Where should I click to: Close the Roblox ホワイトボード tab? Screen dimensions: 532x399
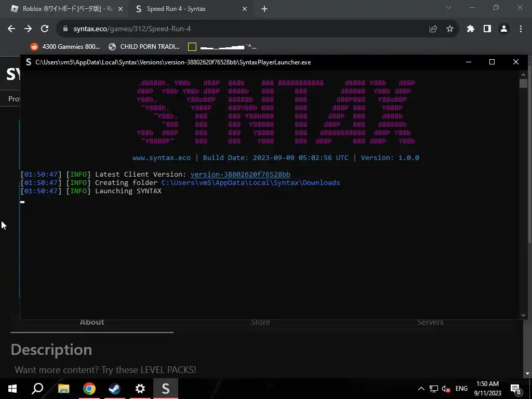coord(120,9)
